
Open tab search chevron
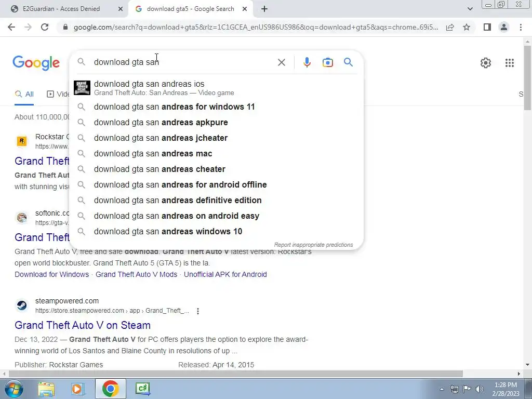coord(470,9)
